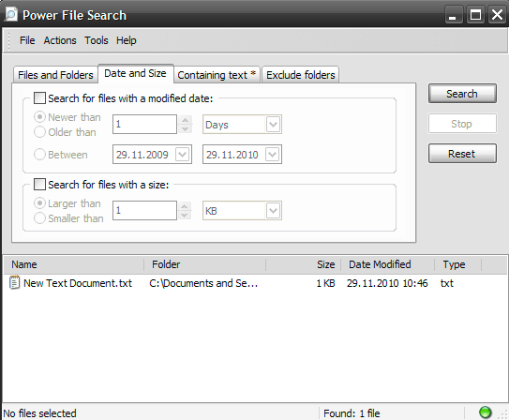Image resolution: width=509 pixels, height=420 pixels.
Task: Minimize the Power File Search window
Action: click(x=453, y=15)
